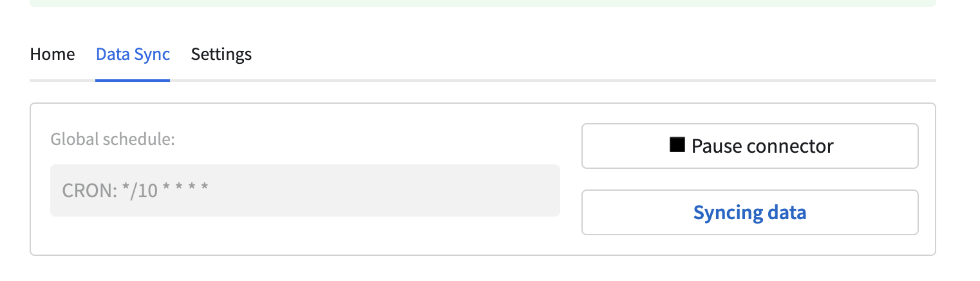The height and width of the screenshot is (281, 980).
Task: Click the green notification banner at top
Action: [482, 3]
